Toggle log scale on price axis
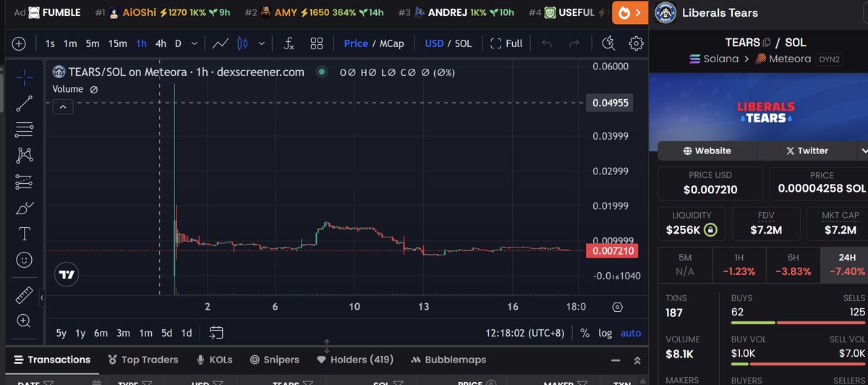The height and width of the screenshot is (385, 868). point(605,334)
